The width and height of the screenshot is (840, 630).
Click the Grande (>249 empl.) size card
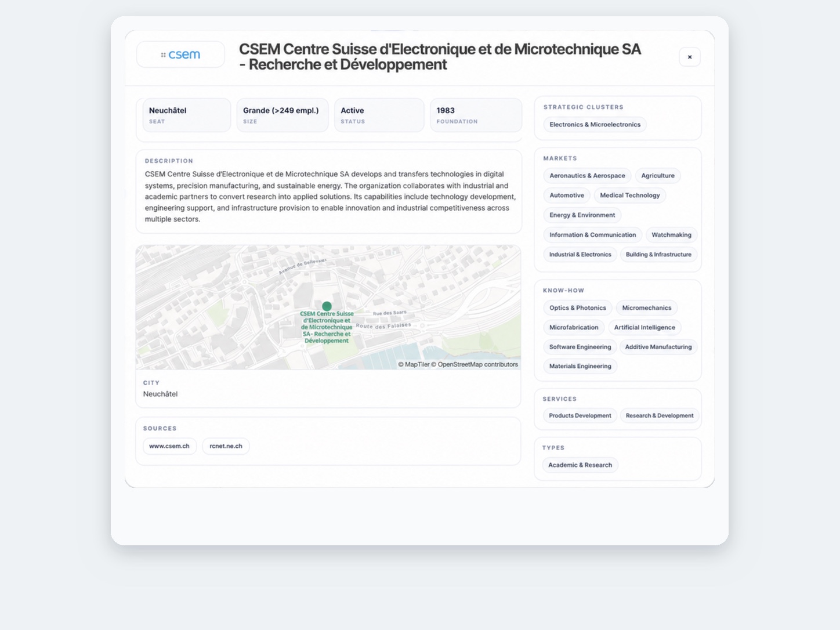tap(283, 115)
